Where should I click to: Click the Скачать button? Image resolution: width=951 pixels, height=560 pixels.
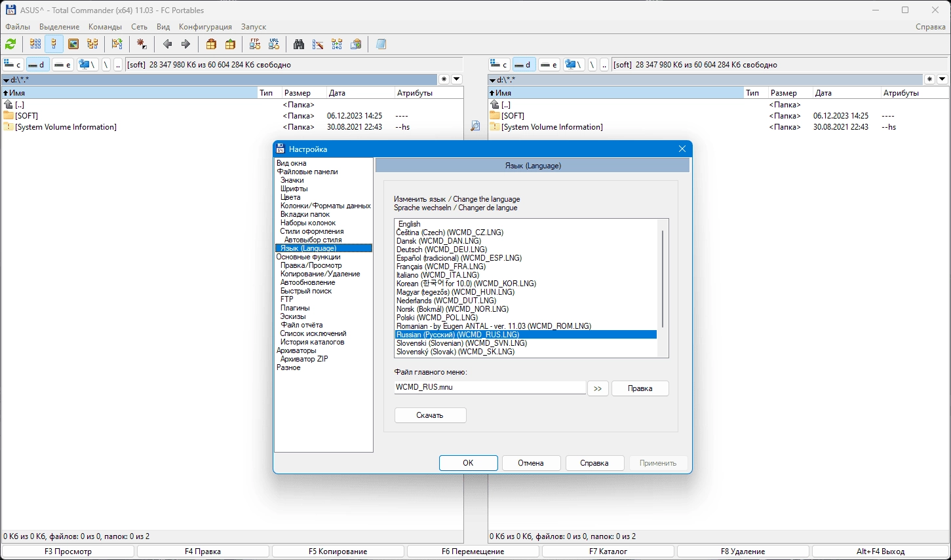(430, 415)
